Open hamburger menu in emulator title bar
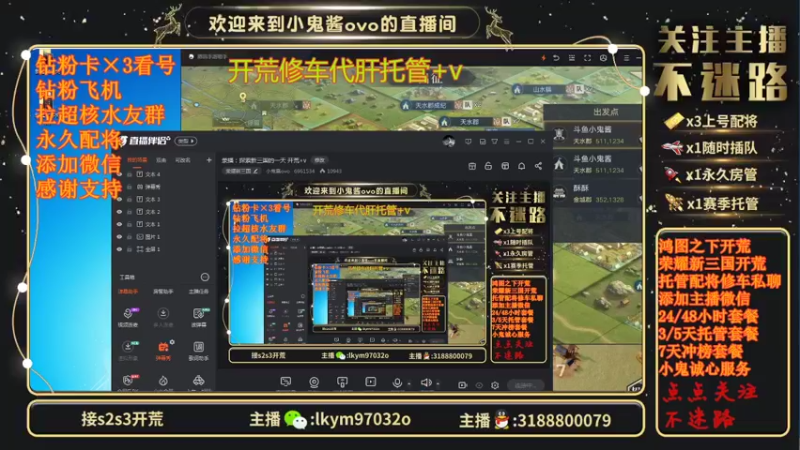This screenshot has width=800, height=450. point(626,58)
